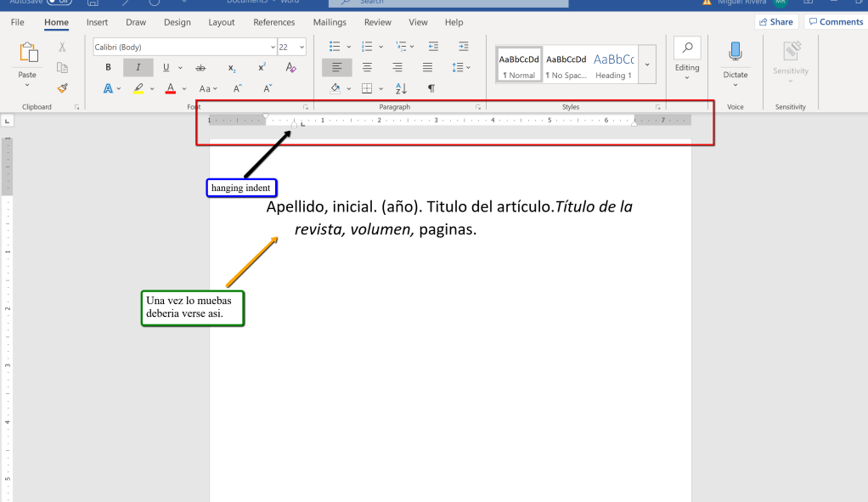This screenshot has height=502, width=868.
Task: Click the Share button
Action: point(775,22)
